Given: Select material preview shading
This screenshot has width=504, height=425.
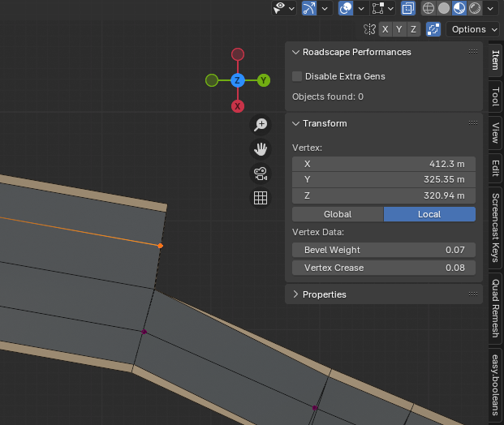Looking at the screenshot, I should point(459,8).
